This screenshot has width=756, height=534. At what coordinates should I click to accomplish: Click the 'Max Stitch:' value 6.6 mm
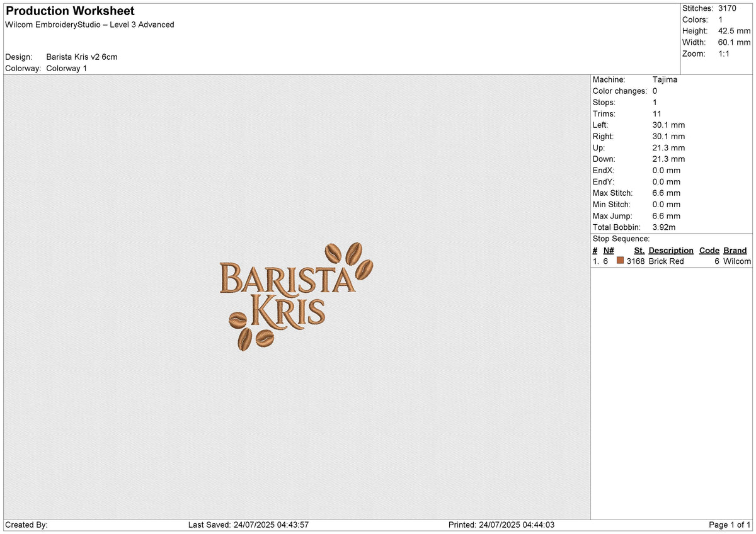click(667, 193)
